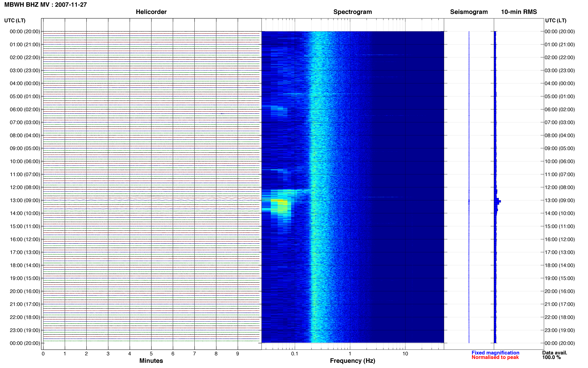Click left-axis time label 03:00 (23:00)

click(x=25, y=70)
